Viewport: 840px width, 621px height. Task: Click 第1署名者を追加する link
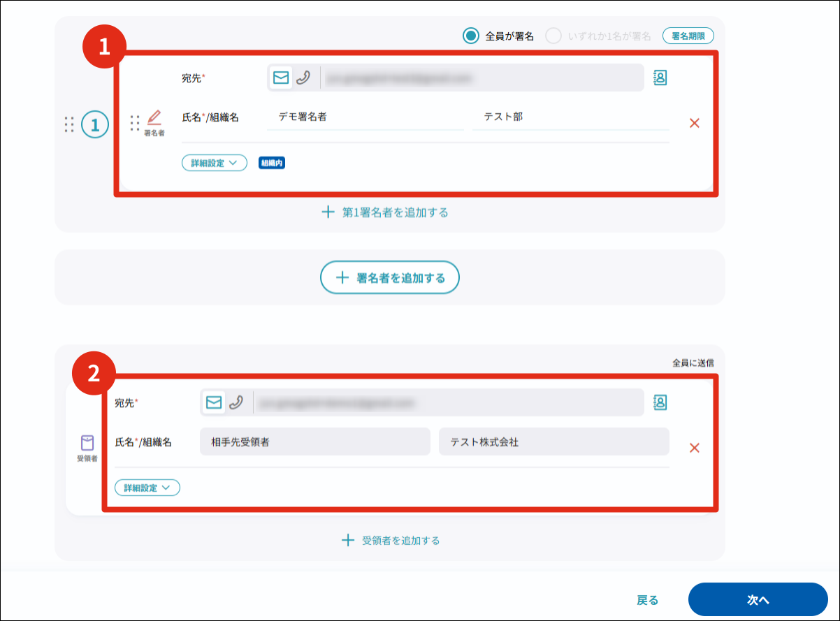pos(385,212)
